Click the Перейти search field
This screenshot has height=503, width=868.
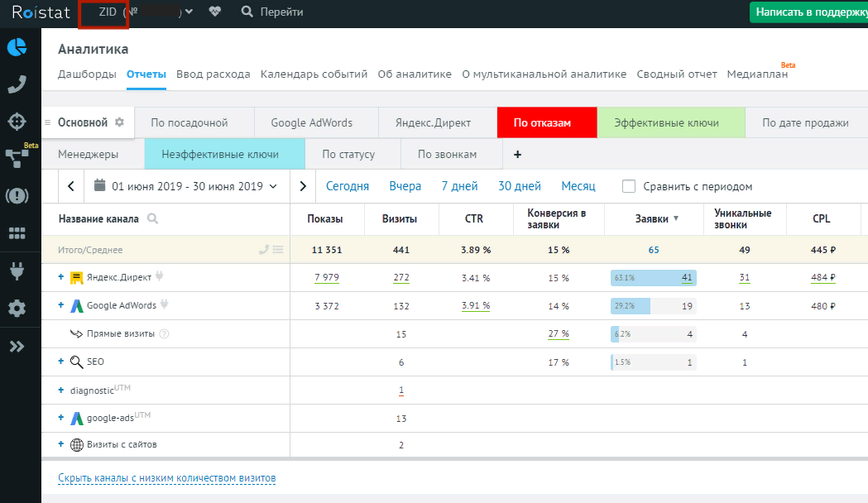[x=282, y=12]
